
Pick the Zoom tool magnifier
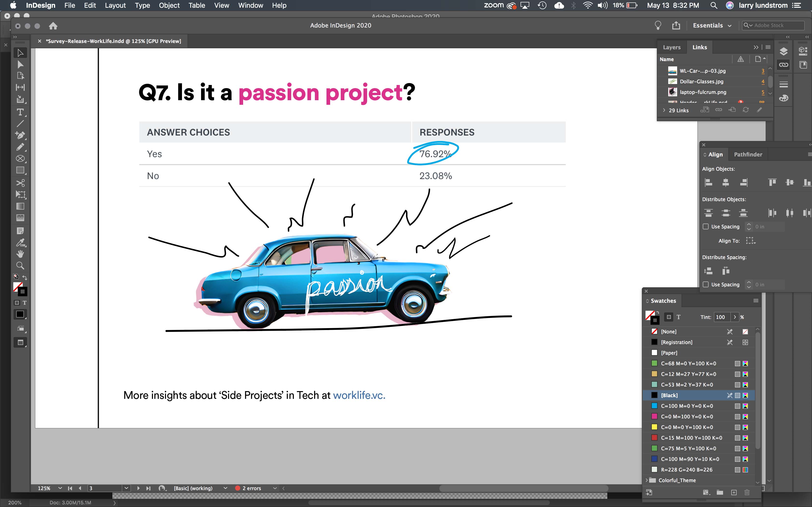[20, 266]
